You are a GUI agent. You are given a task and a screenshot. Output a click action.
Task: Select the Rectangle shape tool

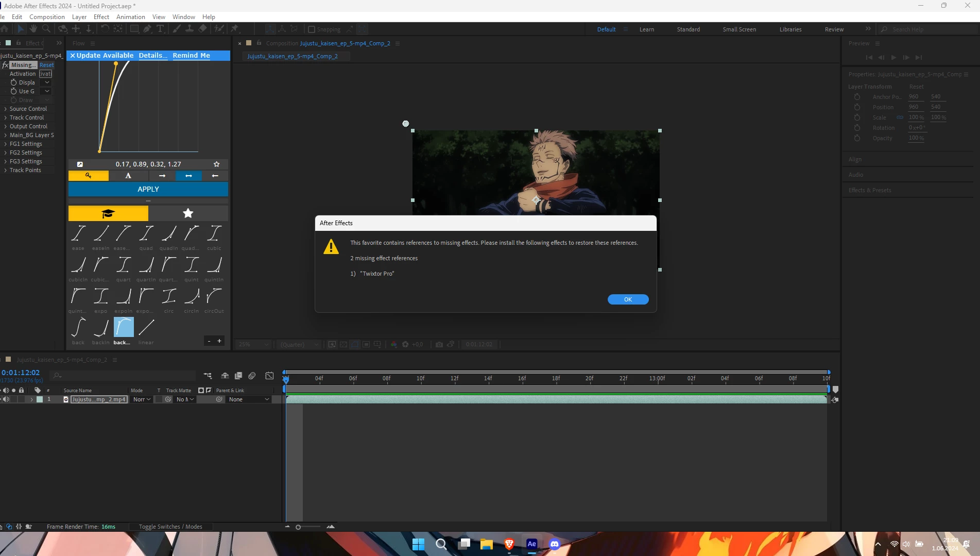tap(134, 29)
